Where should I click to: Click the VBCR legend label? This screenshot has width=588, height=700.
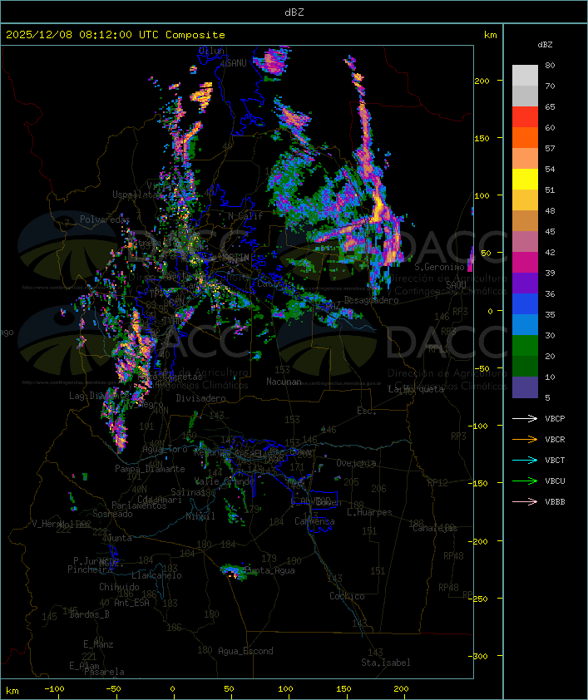tap(555, 439)
